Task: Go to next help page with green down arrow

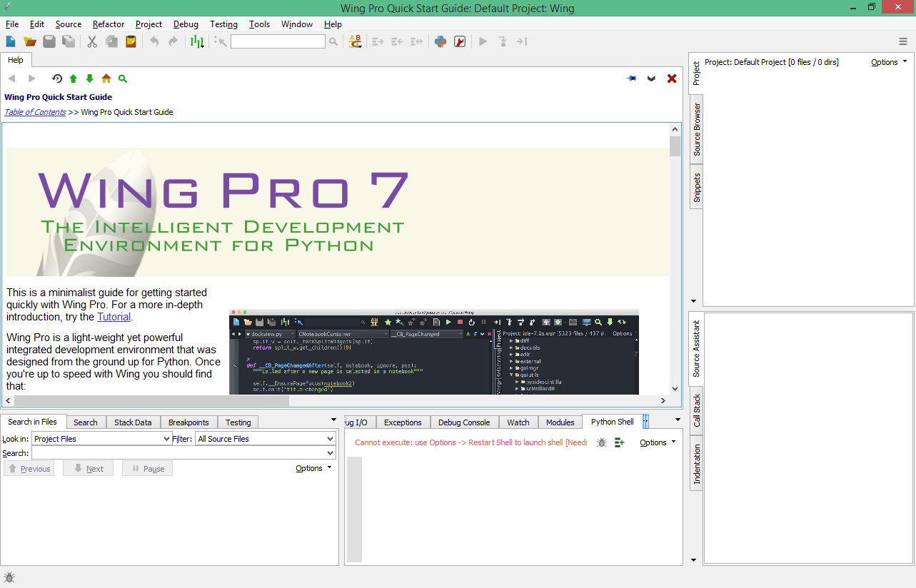Action: (89, 78)
